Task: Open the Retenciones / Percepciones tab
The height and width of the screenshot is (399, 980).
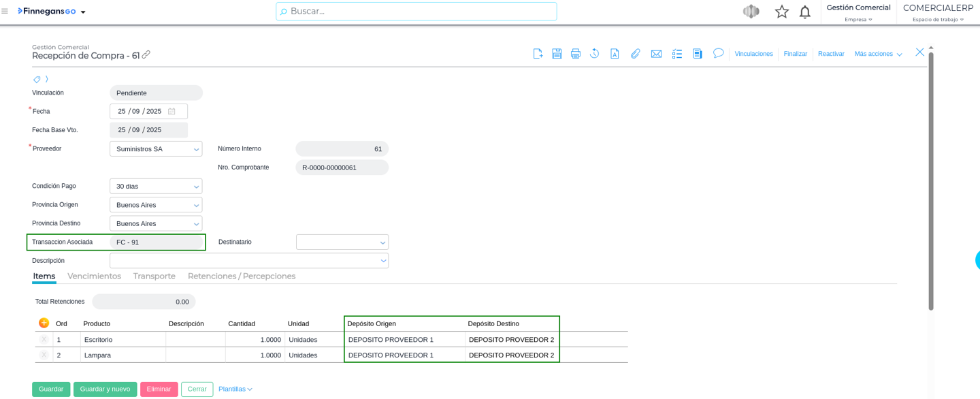Action: click(242, 276)
